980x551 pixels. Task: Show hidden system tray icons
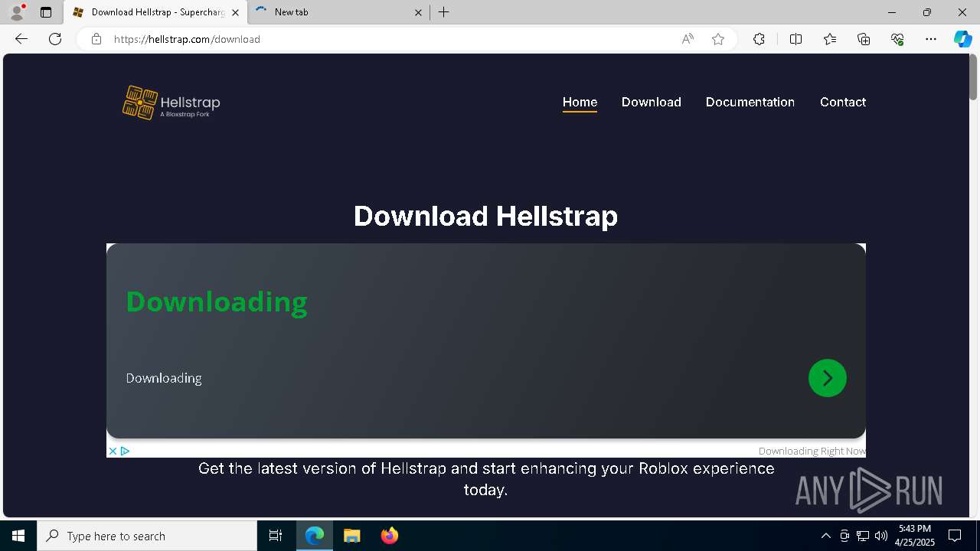[825, 536]
